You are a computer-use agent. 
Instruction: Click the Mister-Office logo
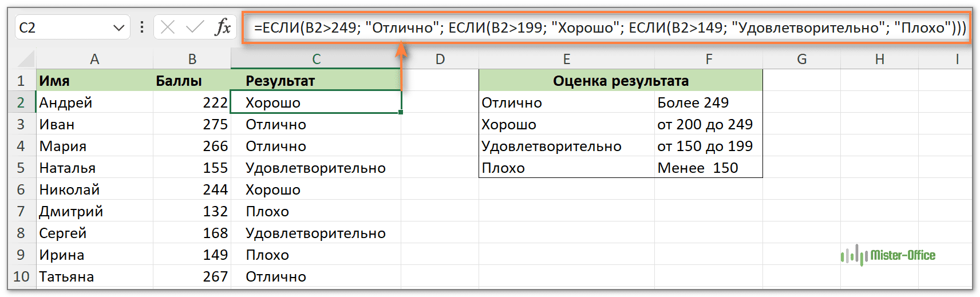(x=888, y=255)
